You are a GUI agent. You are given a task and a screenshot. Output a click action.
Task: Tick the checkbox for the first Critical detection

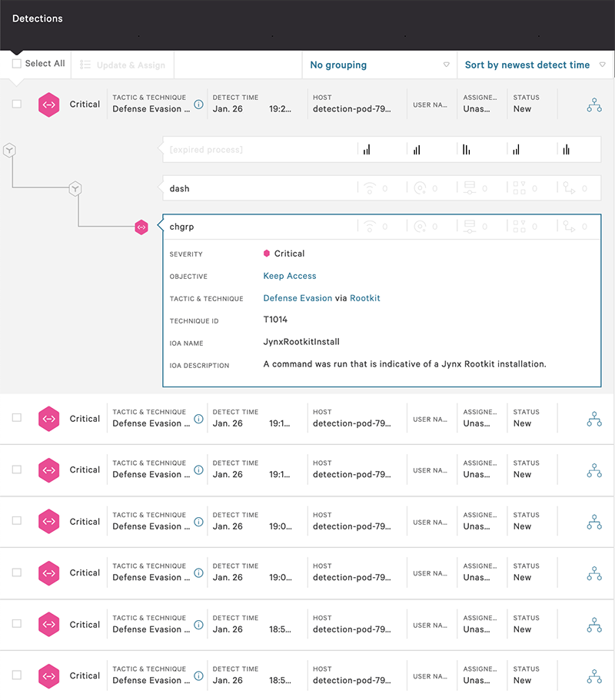(17, 105)
